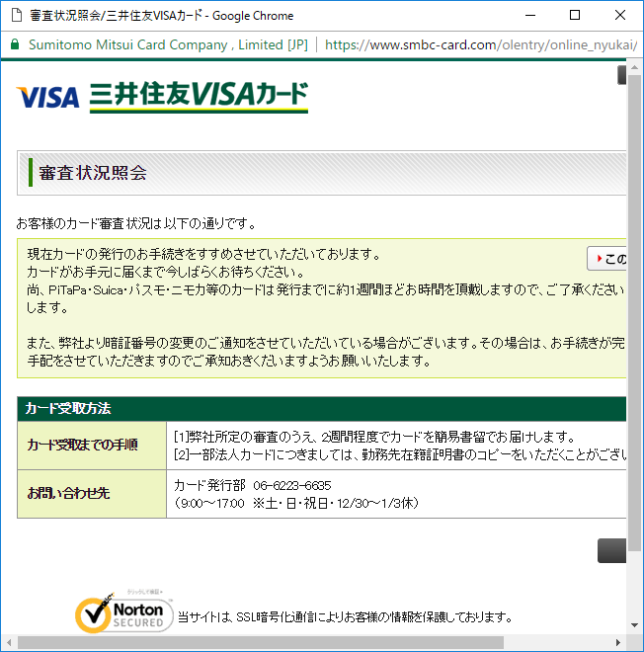
Task: Click the dark gray button below the table
Action: pos(612,550)
